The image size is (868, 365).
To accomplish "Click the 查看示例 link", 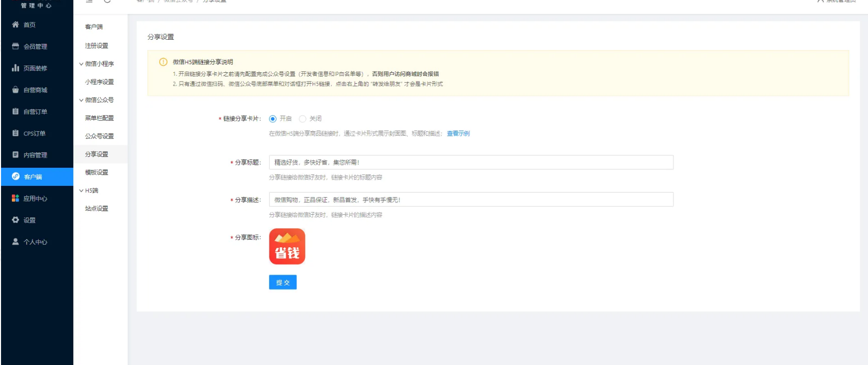I will tap(458, 133).
